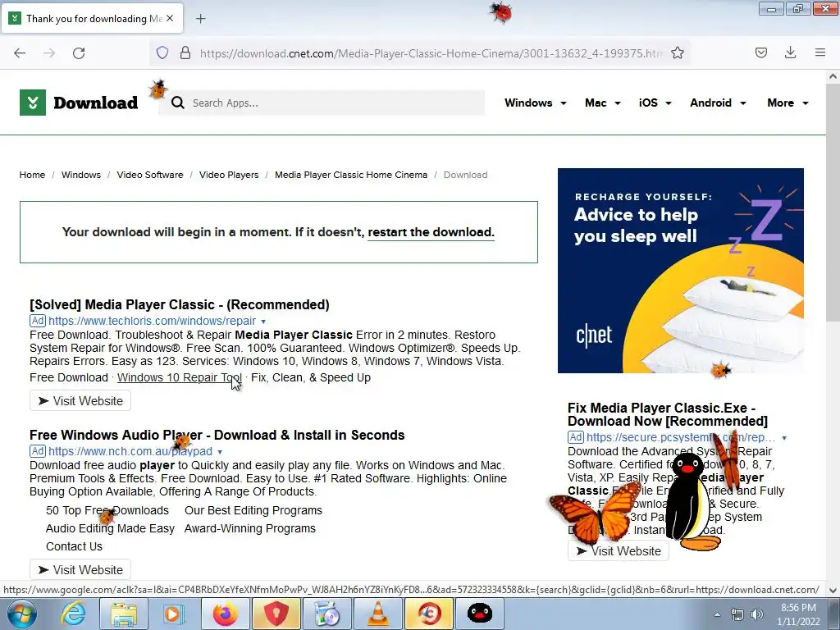Open 'Fix Media Player Classic.Exe' ad title
This screenshot has height=630, width=840.
[668, 414]
